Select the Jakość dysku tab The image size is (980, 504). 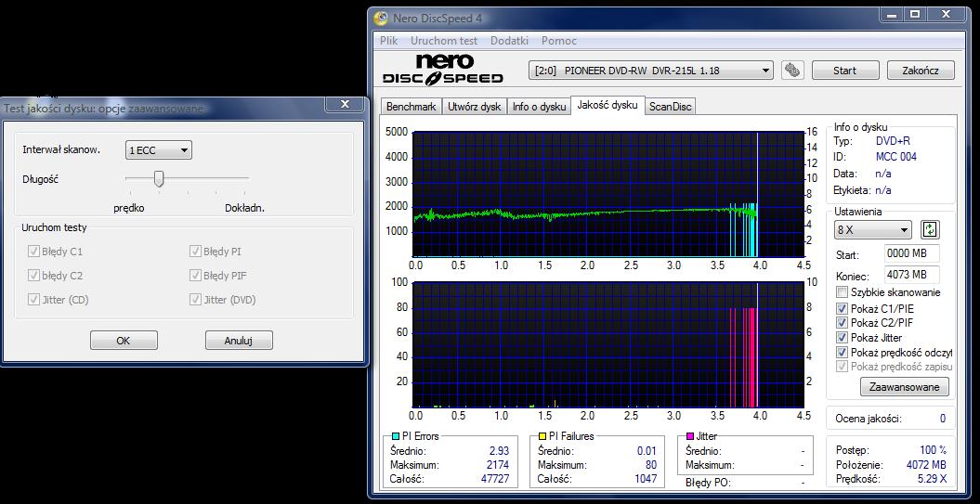[608, 105]
